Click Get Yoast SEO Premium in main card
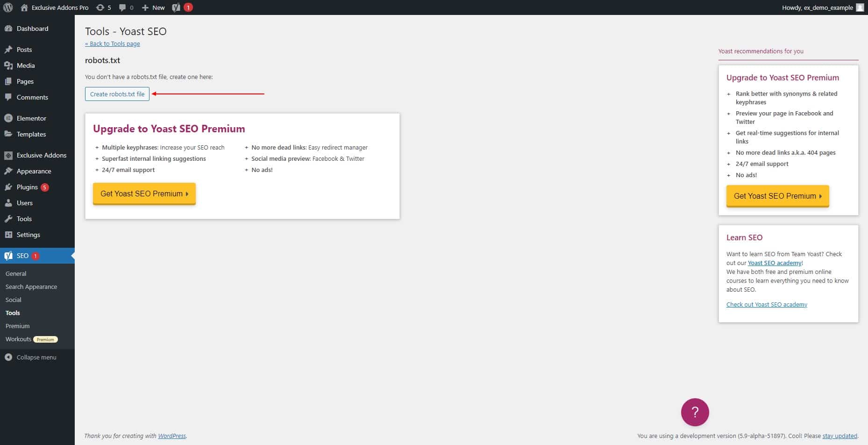The width and height of the screenshot is (868, 445). click(144, 194)
